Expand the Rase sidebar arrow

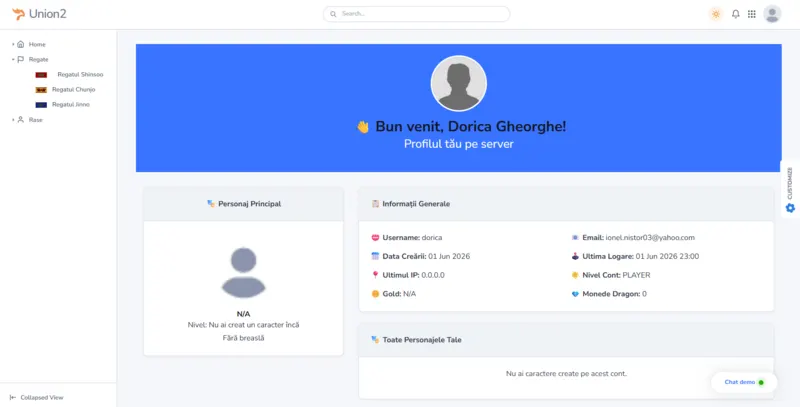click(13, 120)
